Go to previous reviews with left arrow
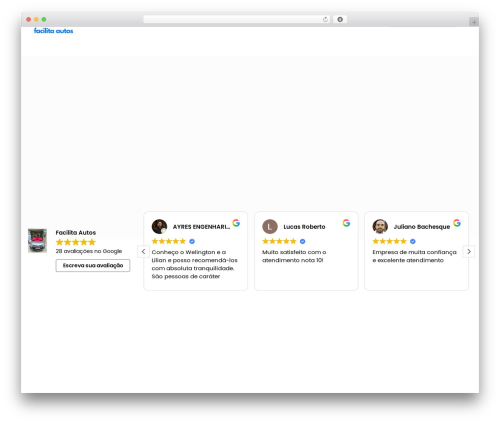 point(143,251)
